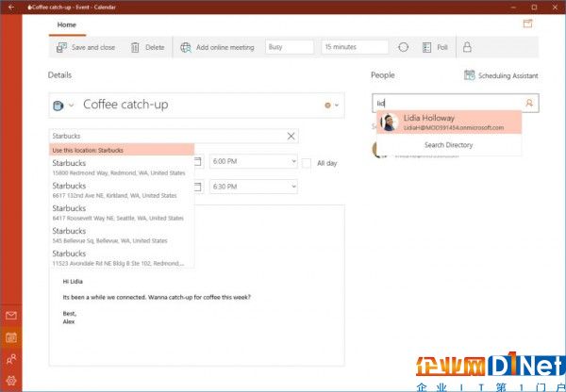
Task: Open the 6:30 PM end time dropdown
Action: tap(254, 187)
